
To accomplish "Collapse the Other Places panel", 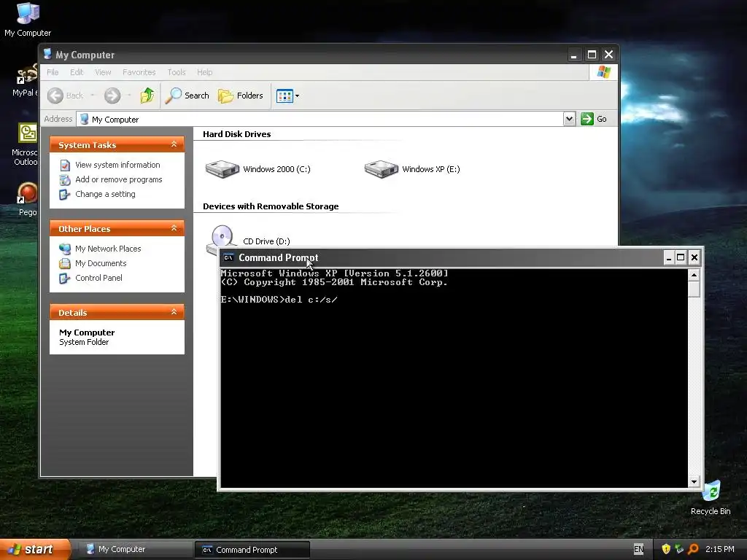I will tap(174, 228).
